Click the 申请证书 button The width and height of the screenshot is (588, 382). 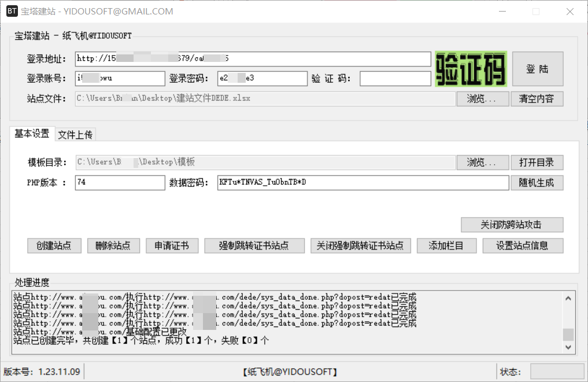pyautogui.click(x=172, y=246)
